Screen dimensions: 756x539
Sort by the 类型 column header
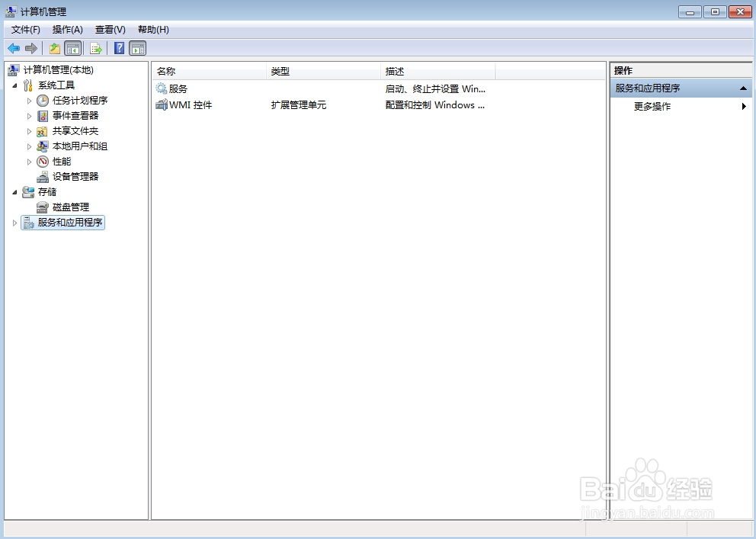[324, 72]
